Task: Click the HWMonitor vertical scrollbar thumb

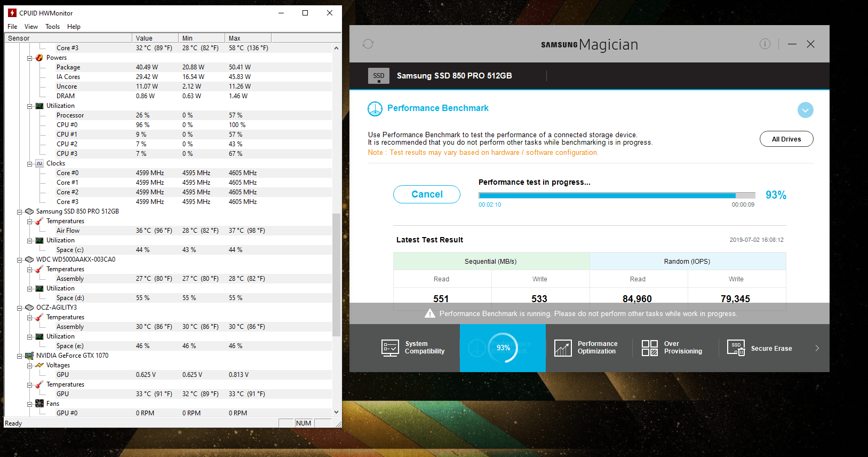Action: (336, 274)
